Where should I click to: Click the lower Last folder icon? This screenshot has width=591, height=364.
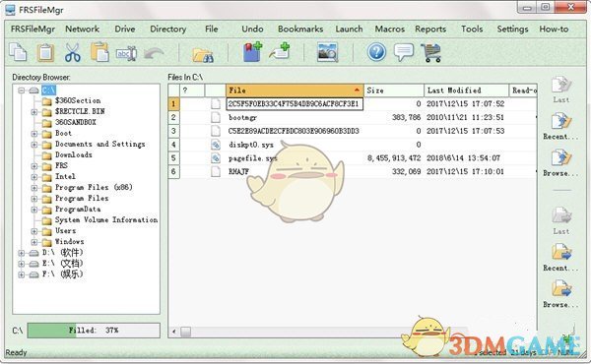pyautogui.click(x=560, y=216)
